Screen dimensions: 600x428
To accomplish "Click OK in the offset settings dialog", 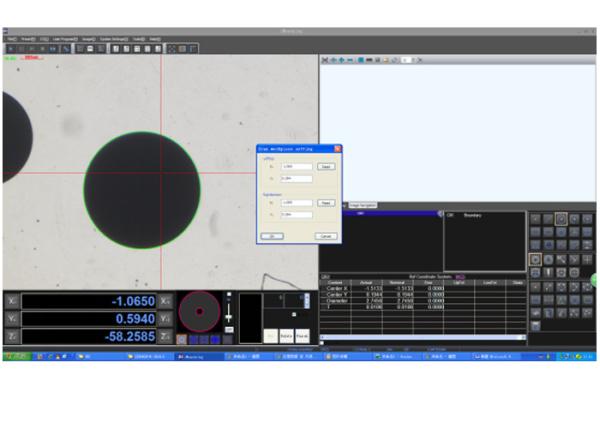I will [272, 236].
